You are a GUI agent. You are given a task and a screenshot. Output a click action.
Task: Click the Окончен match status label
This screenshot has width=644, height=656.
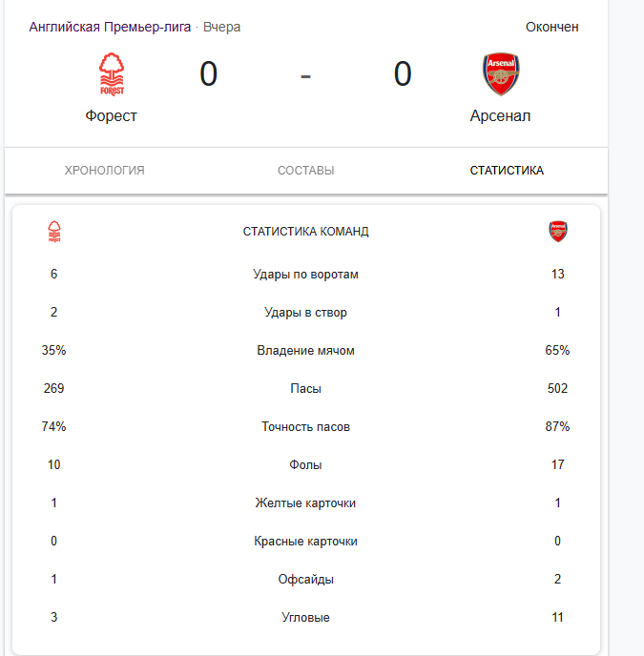tap(551, 27)
